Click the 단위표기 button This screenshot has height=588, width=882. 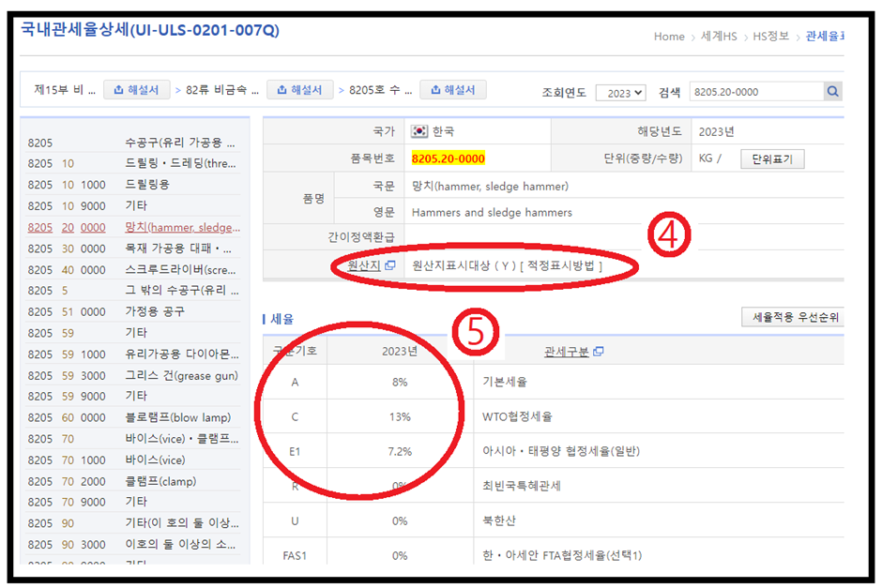coord(772,159)
